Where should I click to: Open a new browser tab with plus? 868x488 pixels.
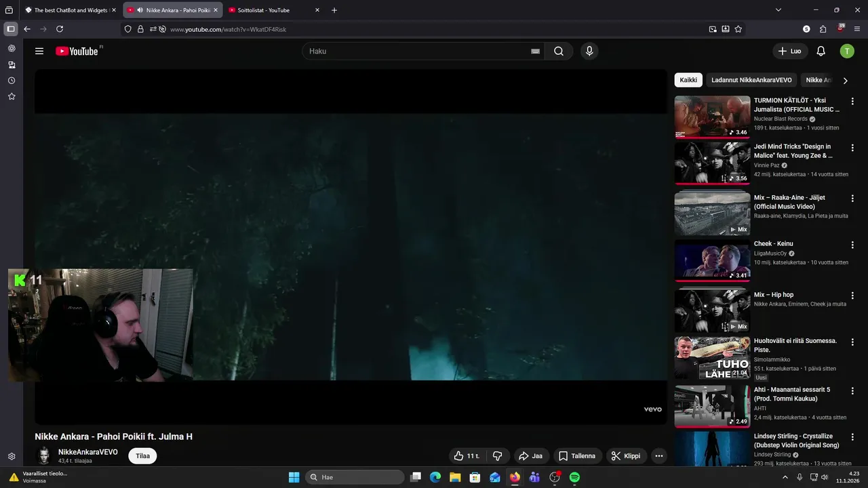(334, 10)
